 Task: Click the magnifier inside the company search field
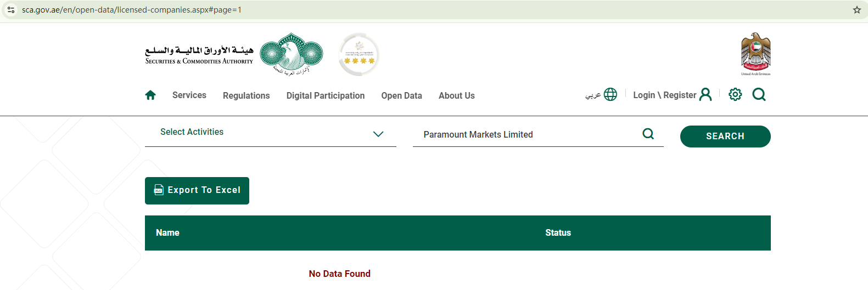648,134
